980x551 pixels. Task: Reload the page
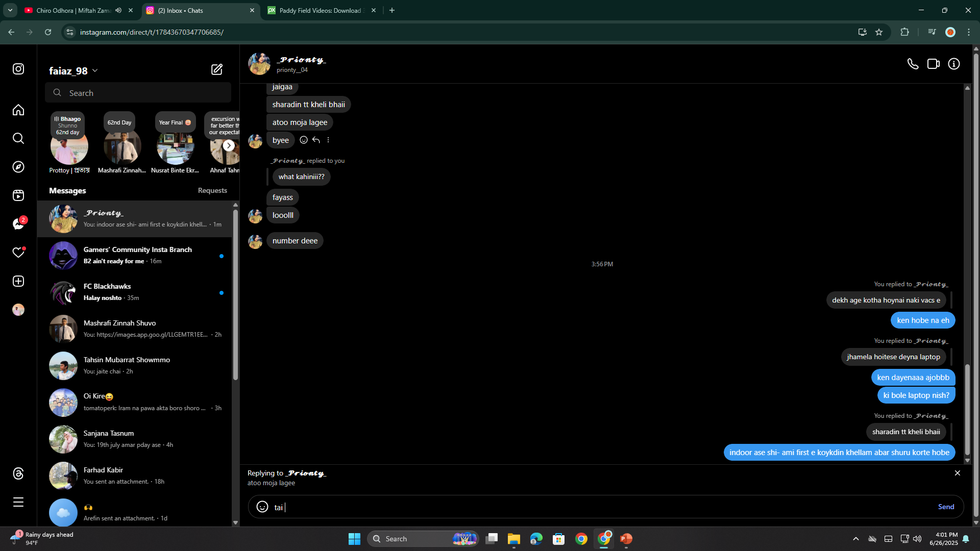[x=48, y=32]
